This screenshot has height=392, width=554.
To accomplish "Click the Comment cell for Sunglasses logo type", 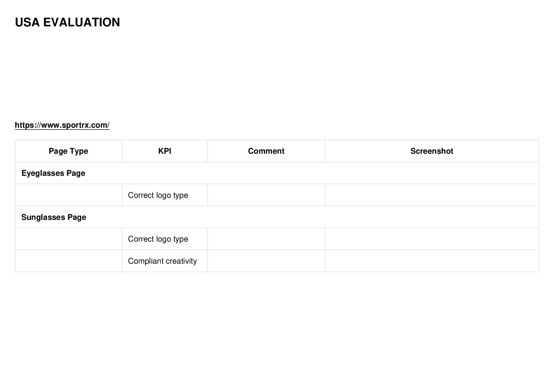I will click(266, 239).
